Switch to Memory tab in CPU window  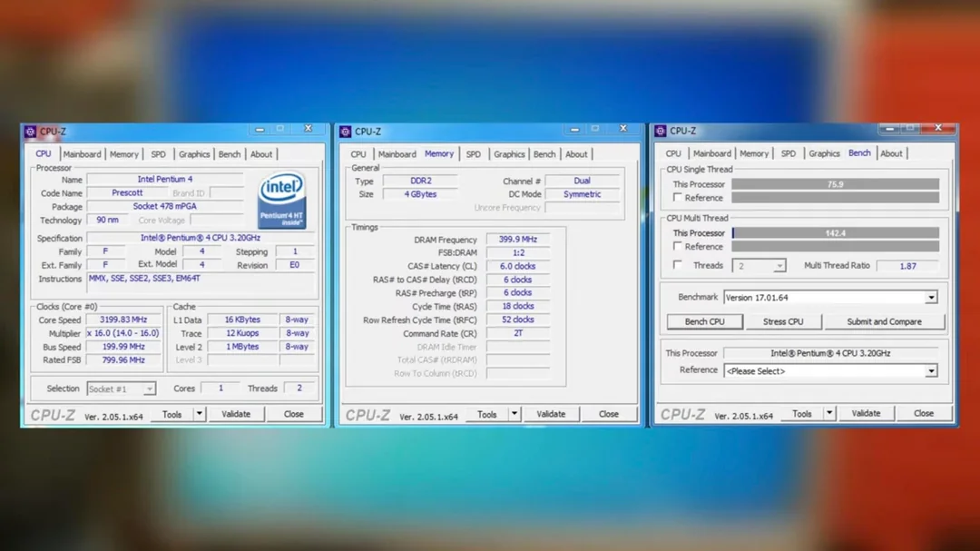pyautogui.click(x=123, y=154)
